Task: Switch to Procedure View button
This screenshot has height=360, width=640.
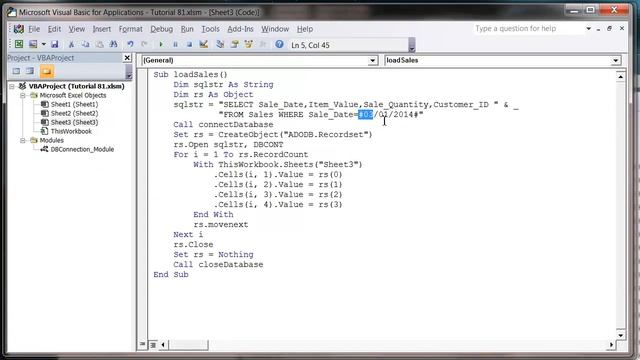Action: coord(142,344)
